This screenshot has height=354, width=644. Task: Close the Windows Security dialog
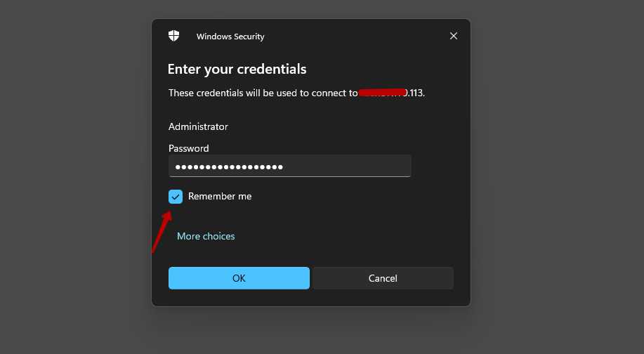click(x=454, y=36)
